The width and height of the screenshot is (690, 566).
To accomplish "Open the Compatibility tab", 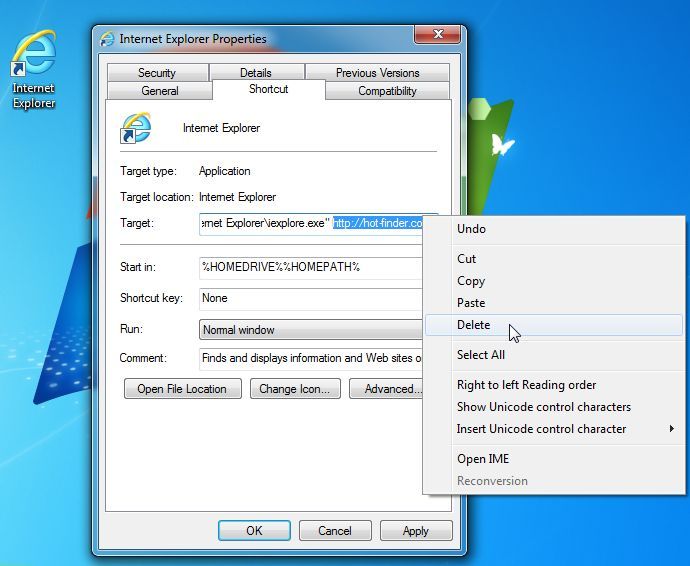I will [387, 91].
